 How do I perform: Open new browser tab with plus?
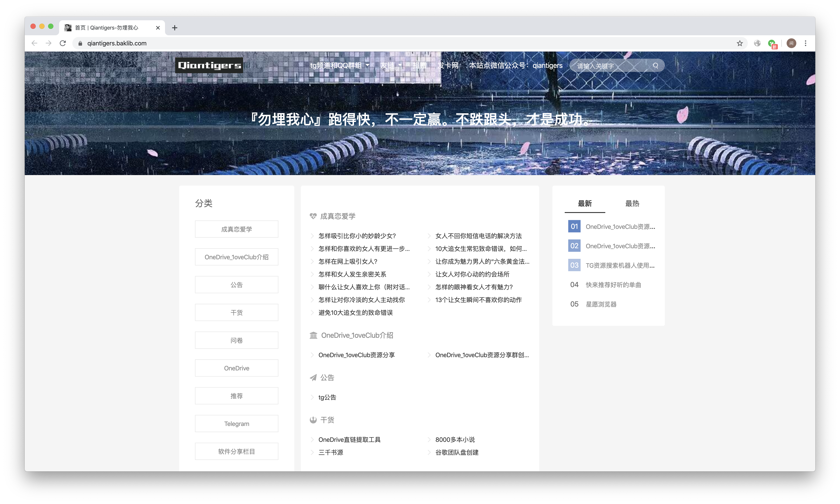click(x=175, y=28)
